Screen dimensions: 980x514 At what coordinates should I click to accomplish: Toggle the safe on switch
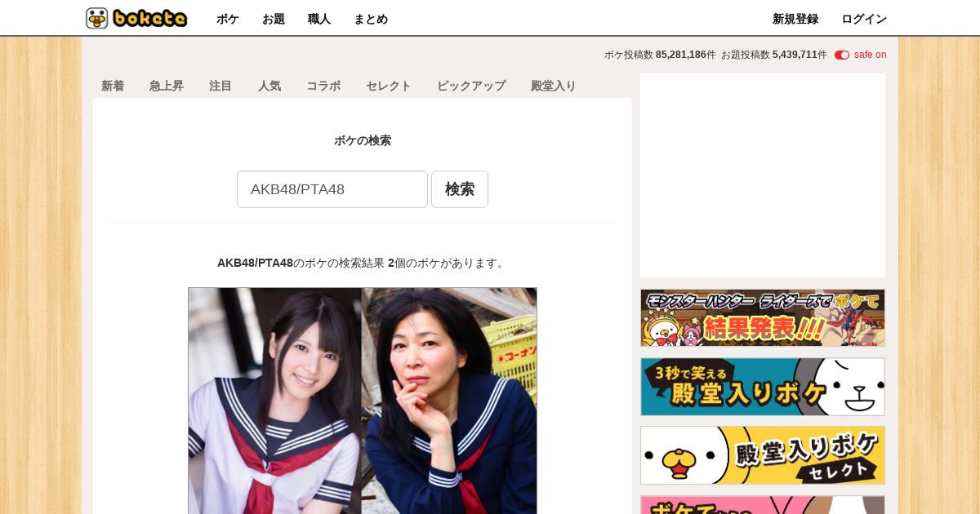842,55
